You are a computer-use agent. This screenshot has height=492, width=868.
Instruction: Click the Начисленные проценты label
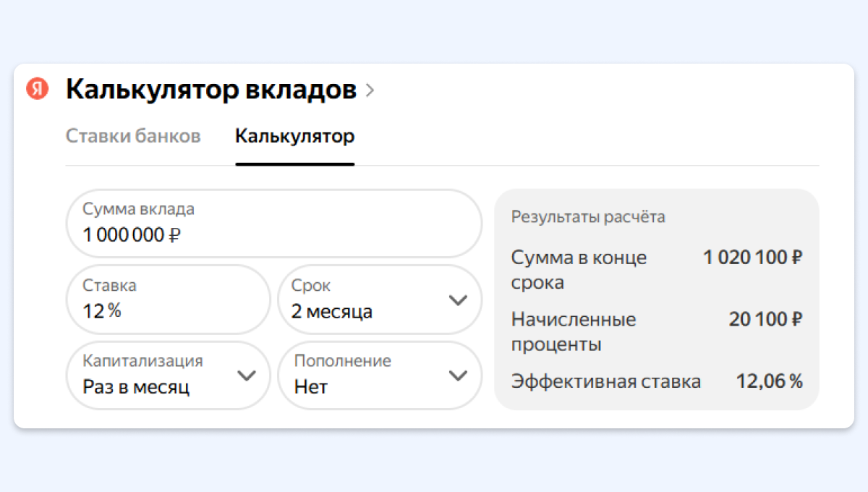click(x=574, y=331)
